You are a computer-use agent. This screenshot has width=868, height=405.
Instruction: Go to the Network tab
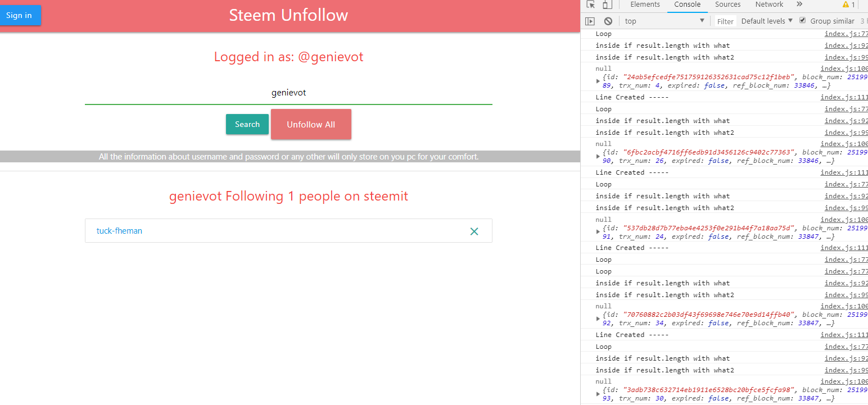(769, 4)
